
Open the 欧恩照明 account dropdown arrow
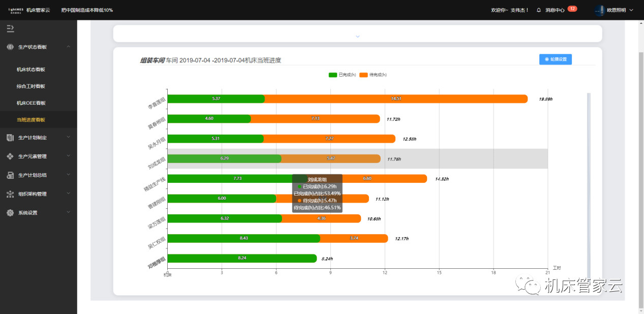[x=631, y=10]
